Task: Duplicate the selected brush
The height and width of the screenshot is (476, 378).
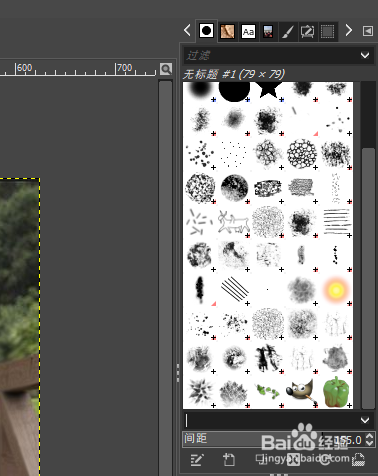Action: coord(261,460)
